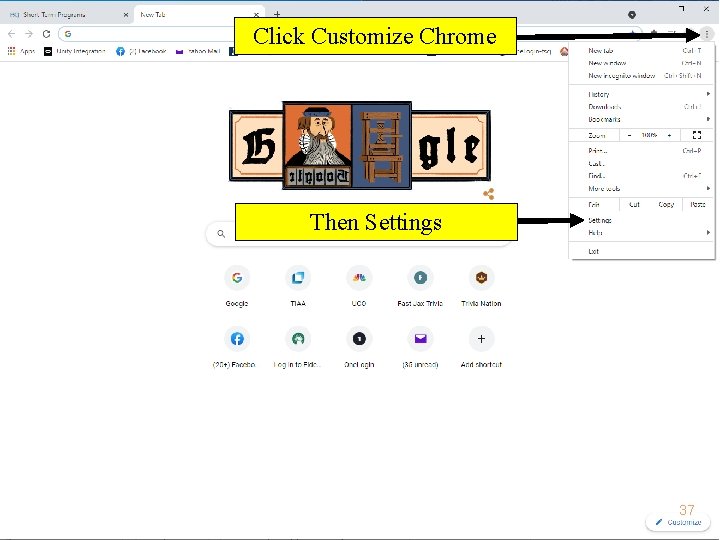The height and width of the screenshot is (540, 720).
Task: Open the TIAA shortcut tile
Action: point(298,287)
